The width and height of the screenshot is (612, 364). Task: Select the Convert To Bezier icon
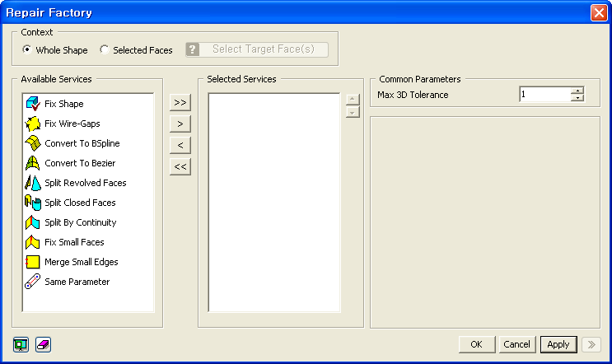[33, 163]
